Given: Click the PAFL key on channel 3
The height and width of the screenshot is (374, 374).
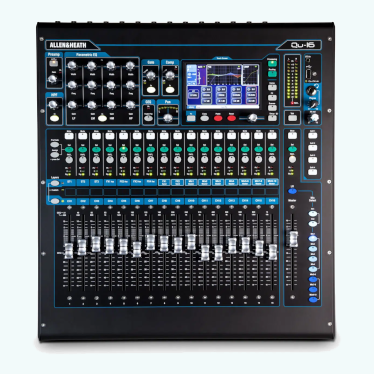Looking at the screenshot, I should (x=96, y=160).
